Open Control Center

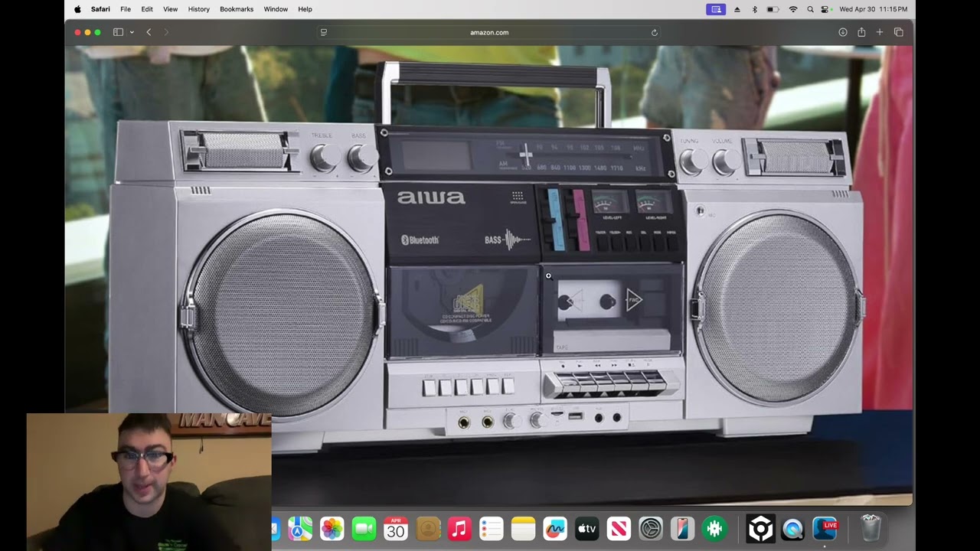[x=826, y=9]
